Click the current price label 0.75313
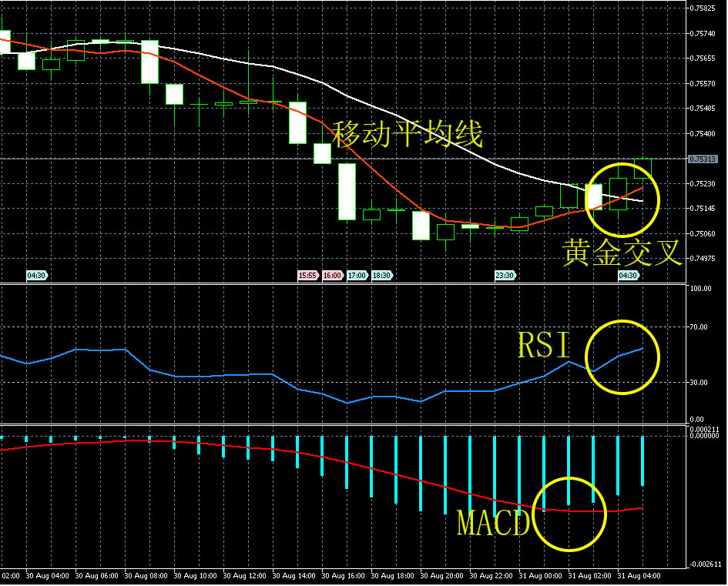Image resolution: width=728 pixels, height=586 pixels. pyautogui.click(x=703, y=159)
